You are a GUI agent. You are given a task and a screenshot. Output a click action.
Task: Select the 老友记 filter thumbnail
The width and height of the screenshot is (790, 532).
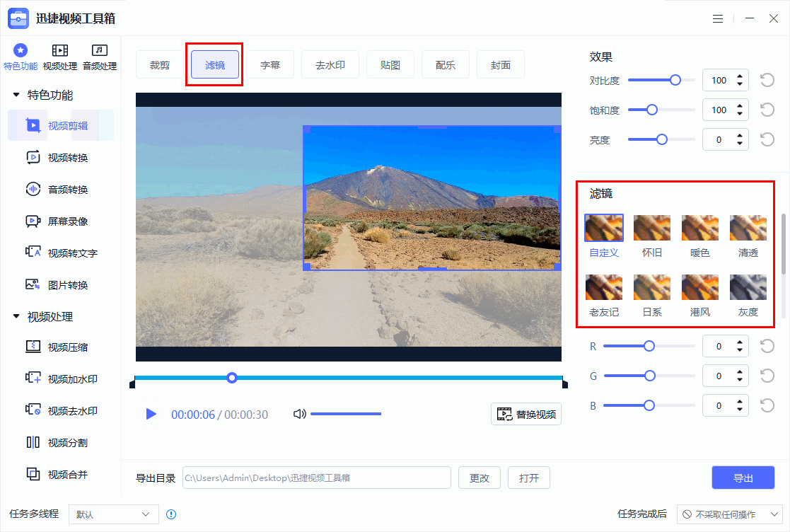coord(604,287)
